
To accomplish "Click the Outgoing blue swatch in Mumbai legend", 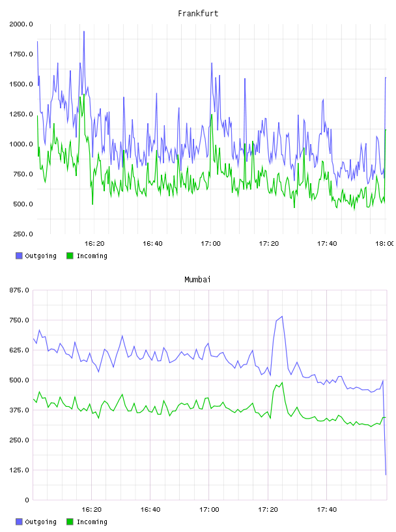I will [x=19, y=522].
